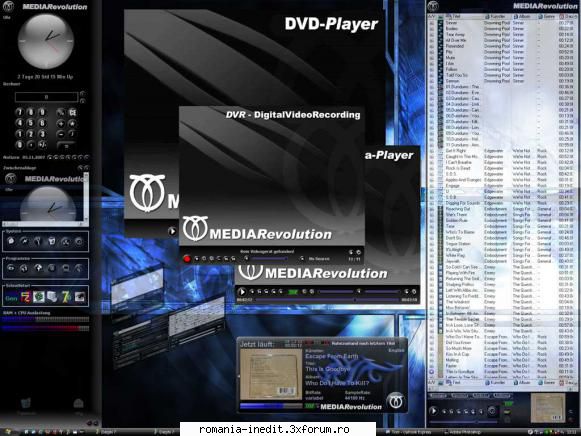Click the calculator display field
Image resolution: width=581 pixels, height=436 pixels.
(x=46, y=97)
